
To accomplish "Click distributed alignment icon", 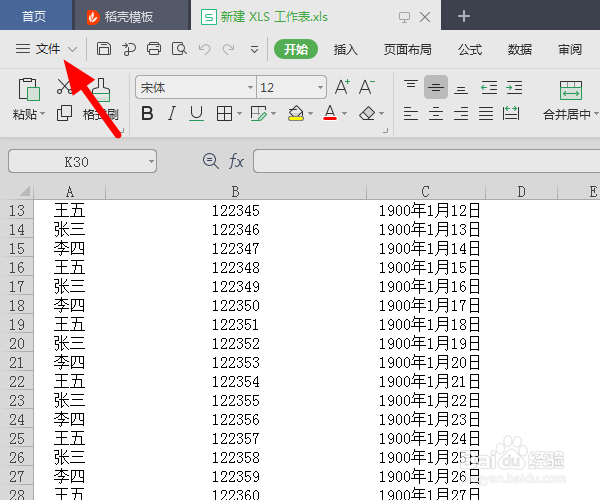I will (x=511, y=113).
